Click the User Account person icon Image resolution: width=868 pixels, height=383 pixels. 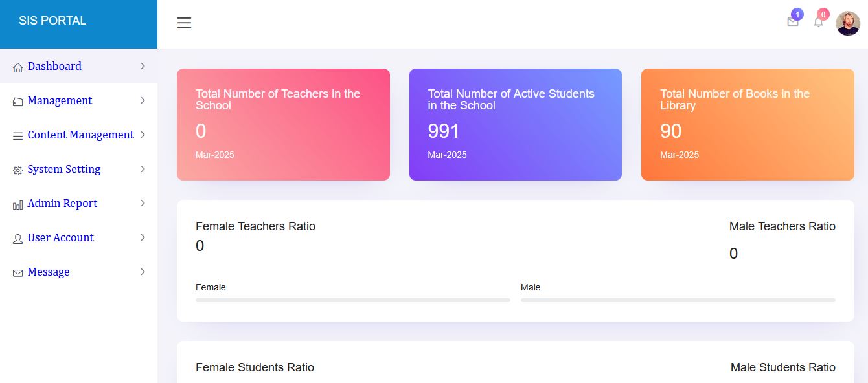point(17,239)
